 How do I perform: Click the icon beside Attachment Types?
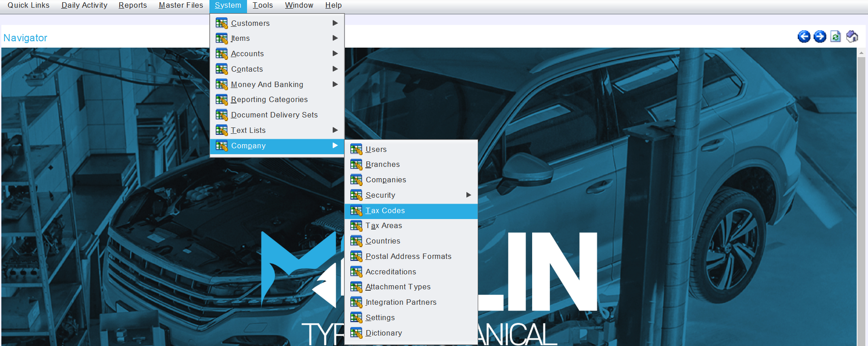(356, 287)
